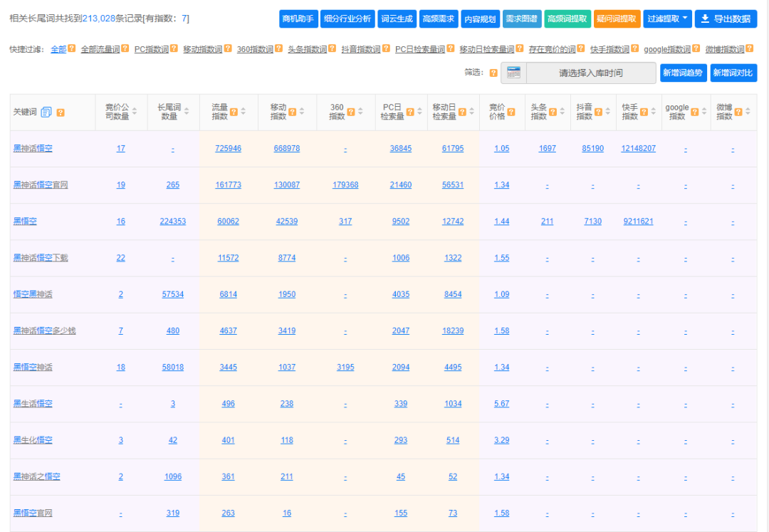Screen dimensions: 769x532
Task: Click 流量指数 value 725946
Action: (x=228, y=148)
